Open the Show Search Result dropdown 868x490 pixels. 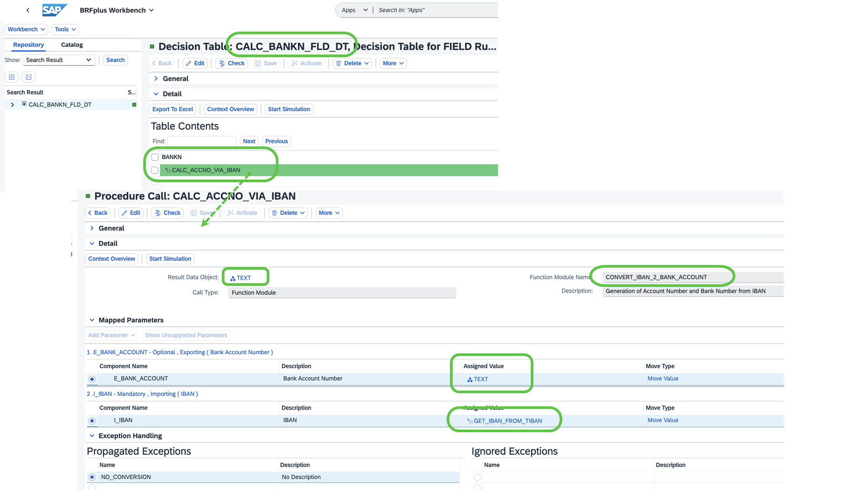click(x=59, y=60)
